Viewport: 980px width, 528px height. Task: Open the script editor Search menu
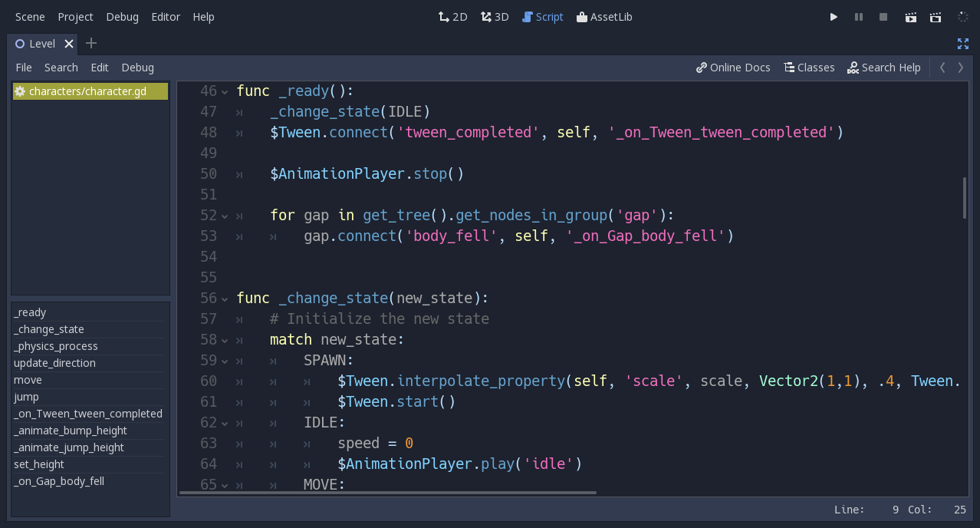(x=61, y=68)
